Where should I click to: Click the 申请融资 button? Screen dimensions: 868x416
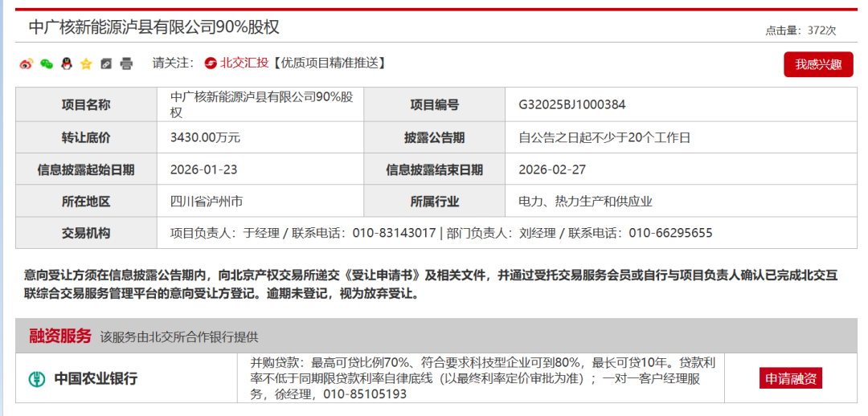[791, 379]
